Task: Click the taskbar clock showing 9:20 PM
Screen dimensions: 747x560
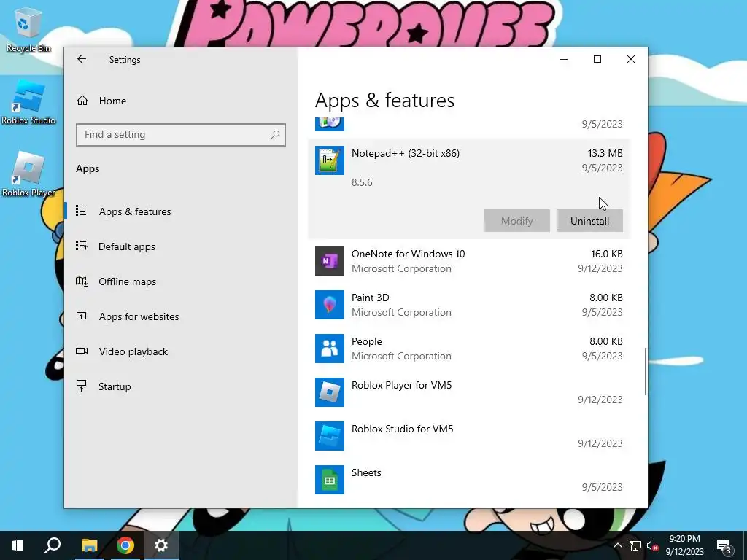Action: point(684,545)
